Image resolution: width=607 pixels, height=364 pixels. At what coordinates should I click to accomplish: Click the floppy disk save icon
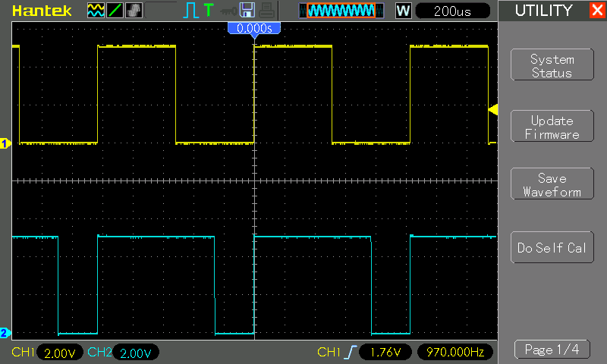pos(247,11)
